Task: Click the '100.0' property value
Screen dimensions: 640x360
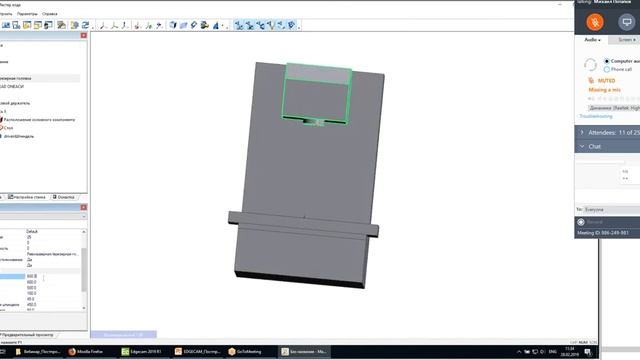Action: coord(31,293)
